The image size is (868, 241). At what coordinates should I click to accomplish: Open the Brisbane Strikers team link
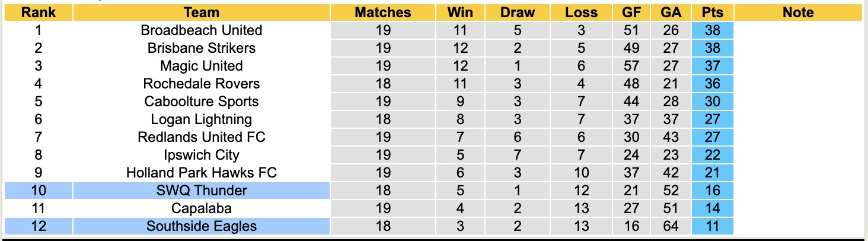point(202,48)
